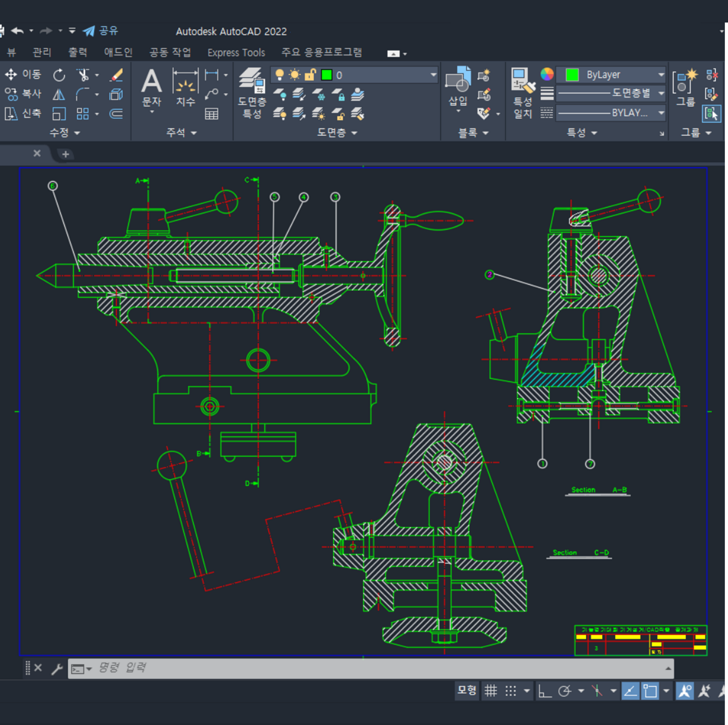Image resolution: width=728 pixels, height=725 pixels.
Task: Open the layer dropdown showing 0
Action: pyautogui.click(x=355, y=75)
